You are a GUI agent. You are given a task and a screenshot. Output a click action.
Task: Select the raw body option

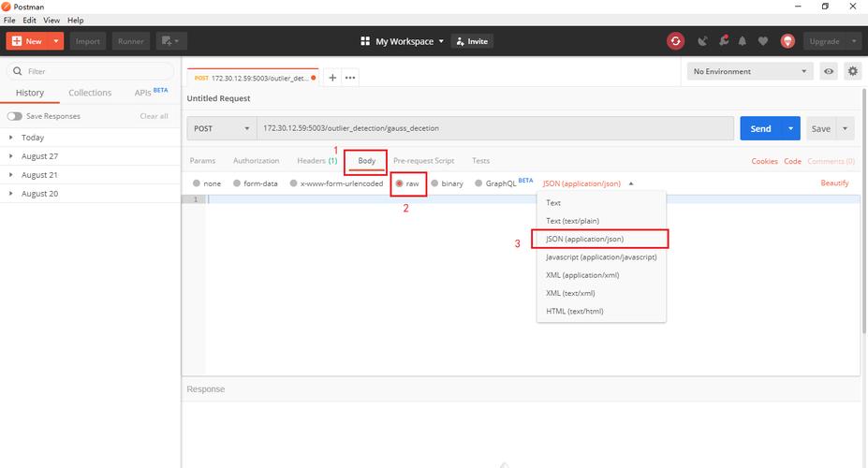pos(399,183)
